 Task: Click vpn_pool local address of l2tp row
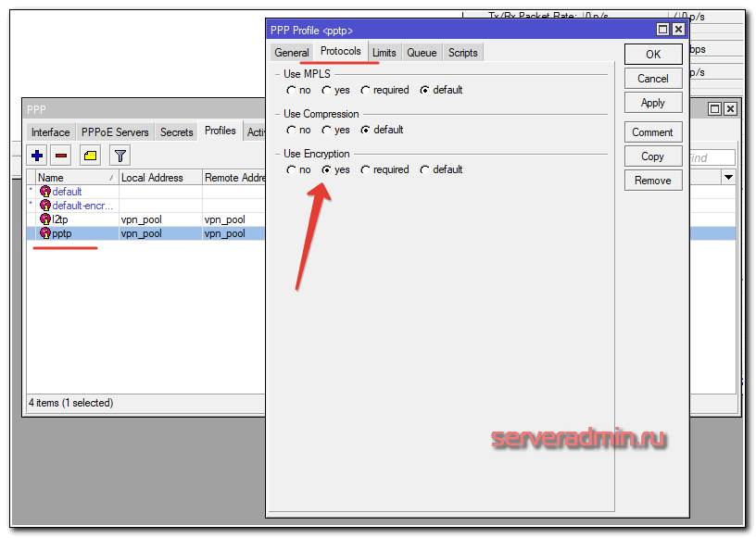tap(141, 219)
